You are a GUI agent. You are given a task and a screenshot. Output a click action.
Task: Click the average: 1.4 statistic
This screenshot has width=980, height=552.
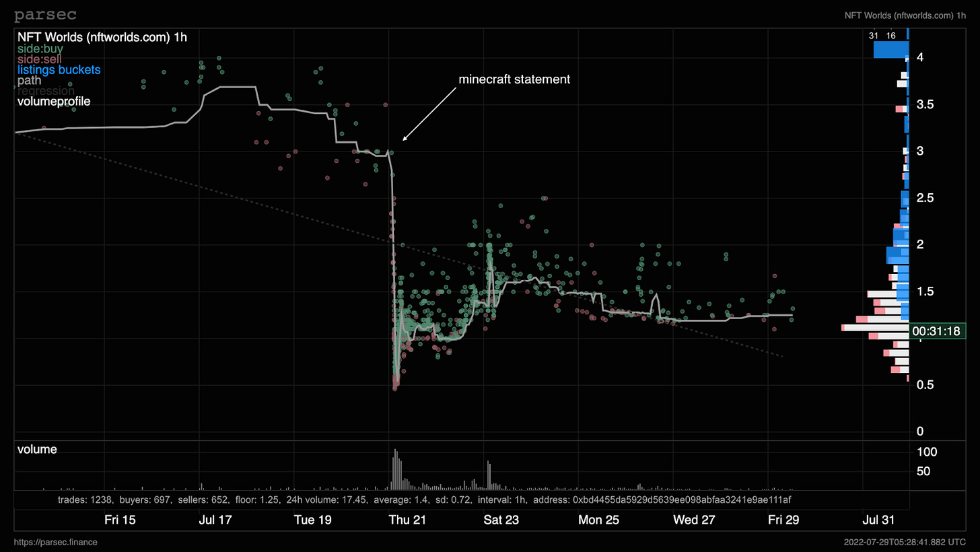pos(400,500)
